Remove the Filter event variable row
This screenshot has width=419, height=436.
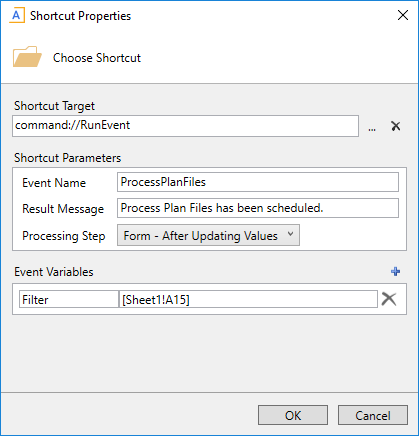389,299
